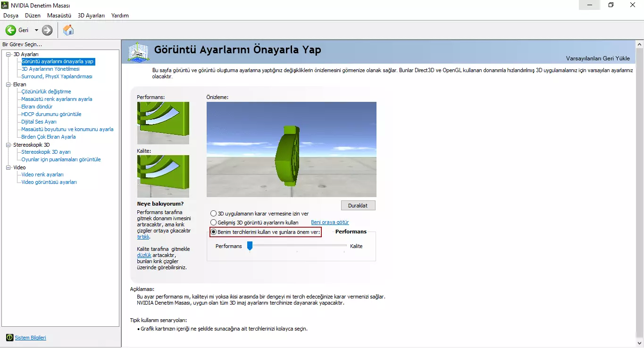
Task: Click the scrollbar up arrow
Action: click(x=639, y=44)
